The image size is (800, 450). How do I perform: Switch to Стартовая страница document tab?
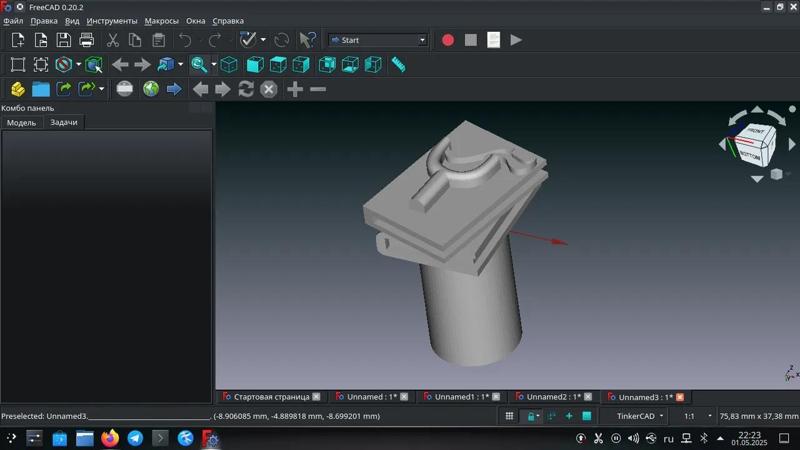click(x=271, y=397)
